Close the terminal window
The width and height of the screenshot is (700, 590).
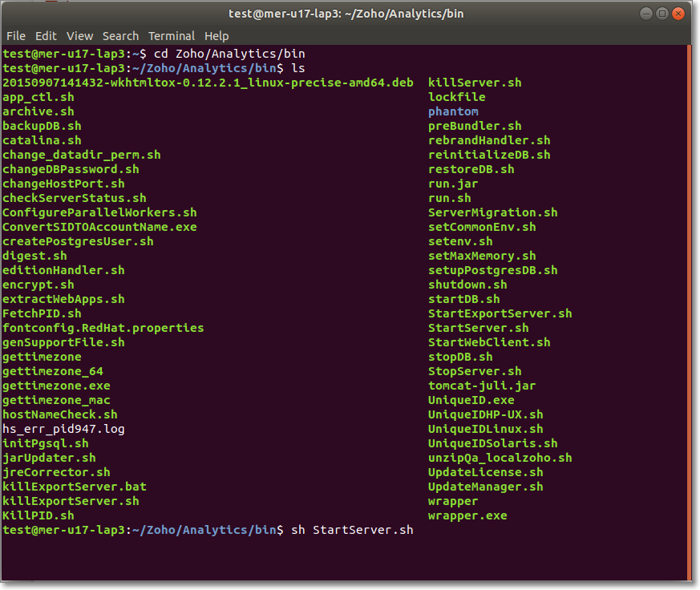[x=678, y=14]
